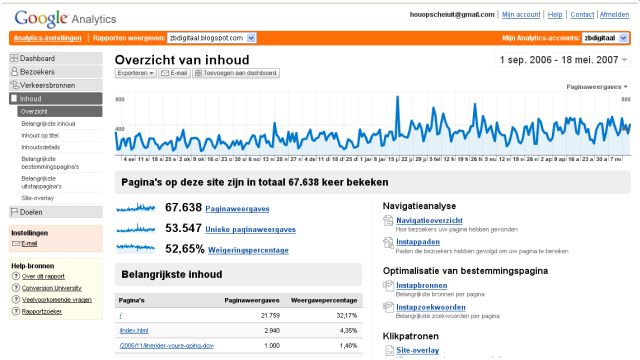Click help icon beside Veelvoorkomende vragen
The height and width of the screenshot is (360, 640).
tap(16, 300)
